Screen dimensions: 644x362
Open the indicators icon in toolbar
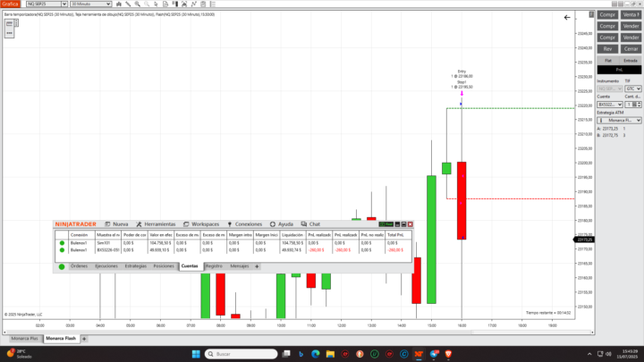184,4
